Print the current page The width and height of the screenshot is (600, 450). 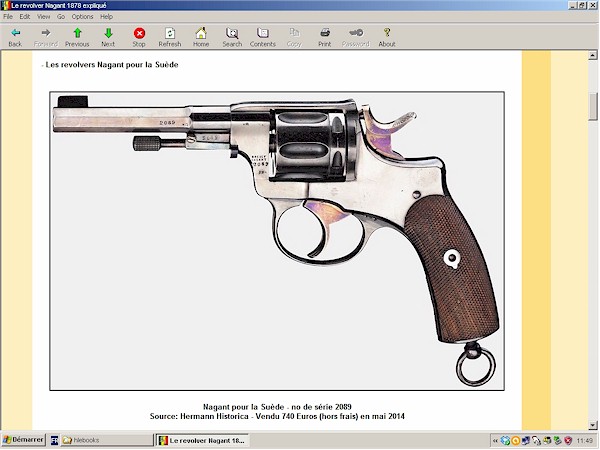(x=325, y=38)
